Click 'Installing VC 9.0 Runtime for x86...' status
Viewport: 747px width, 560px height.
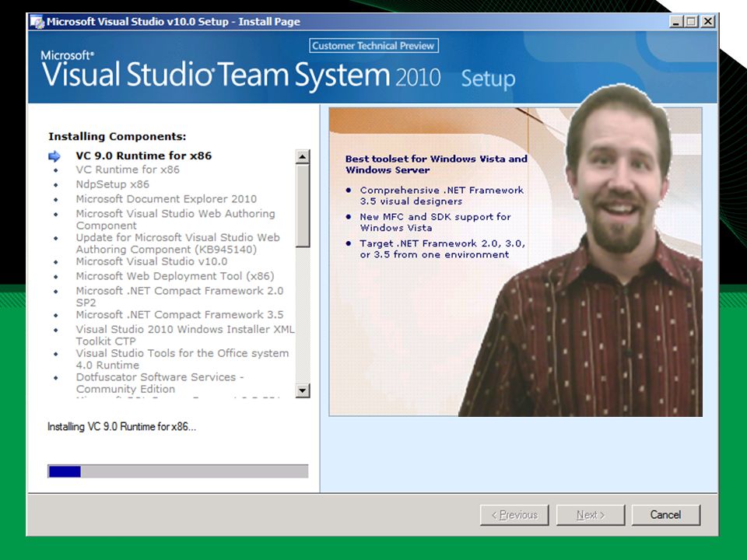click(121, 427)
